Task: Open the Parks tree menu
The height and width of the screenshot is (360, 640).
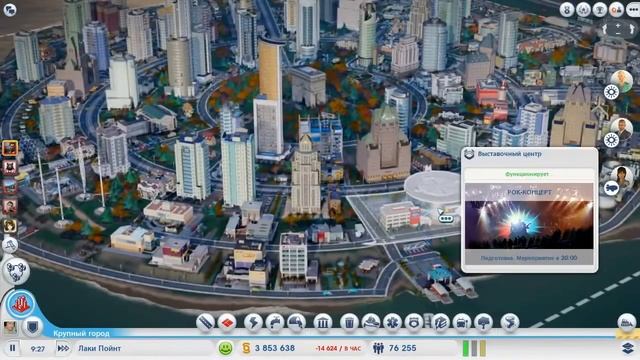Action: click(483, 322)
